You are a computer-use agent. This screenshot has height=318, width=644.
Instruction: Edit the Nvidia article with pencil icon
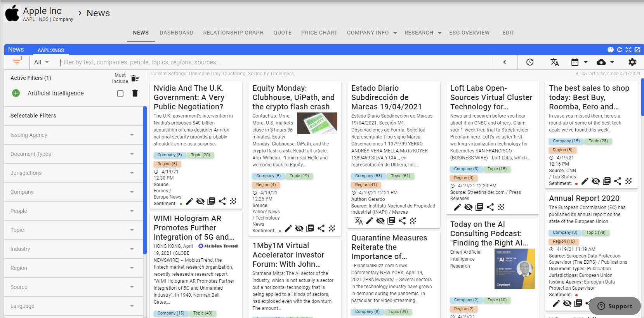pyautogui.click(x=189, y=201)
